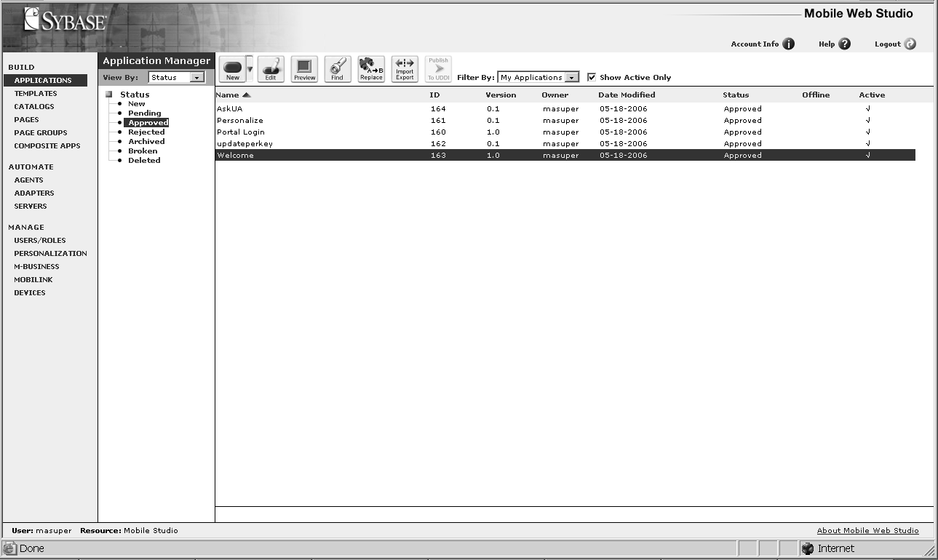The height and width of the screenshot is (560, 938).
Task: Select Deleted status tree item
Action: point(144,161)
